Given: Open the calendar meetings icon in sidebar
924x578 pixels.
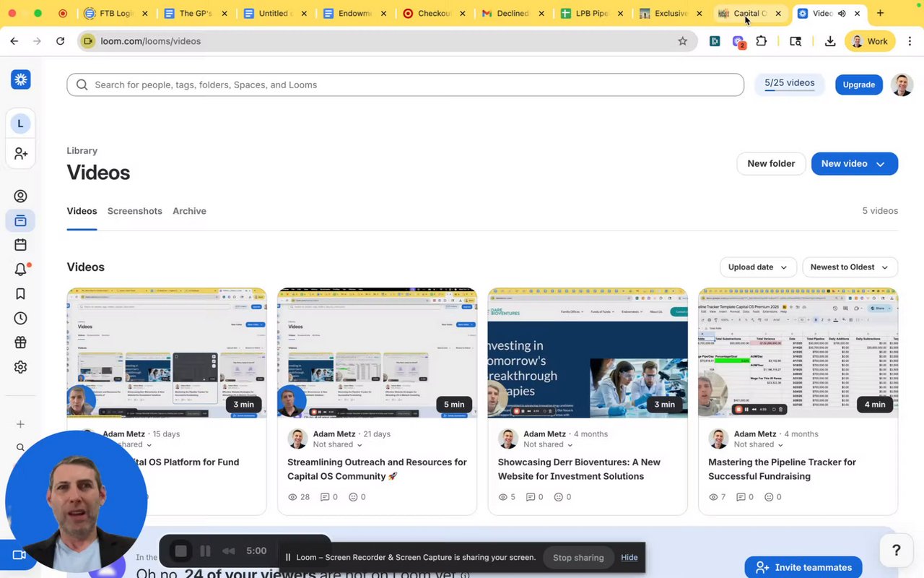Looking at the screenshot, I should (x=20, y=245).
